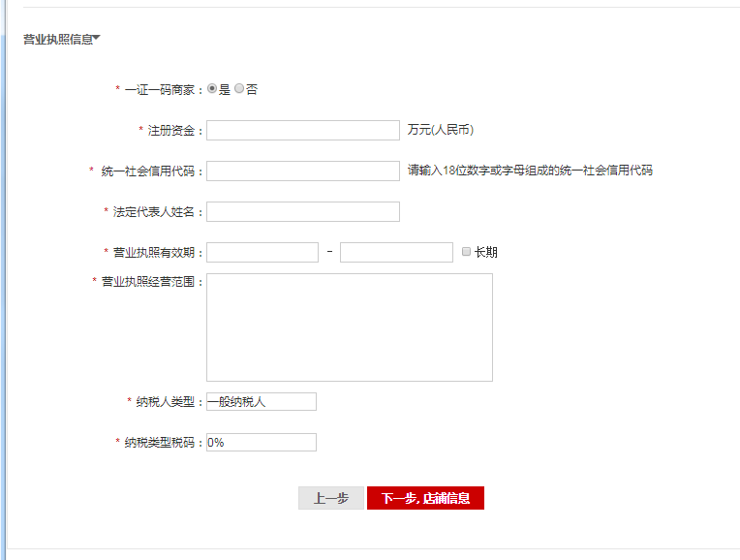Collapse the 营业执照信息 section arrow
The width and height of the screenshot is (740, 560).
pyautogui.click(x=97, y=39)
